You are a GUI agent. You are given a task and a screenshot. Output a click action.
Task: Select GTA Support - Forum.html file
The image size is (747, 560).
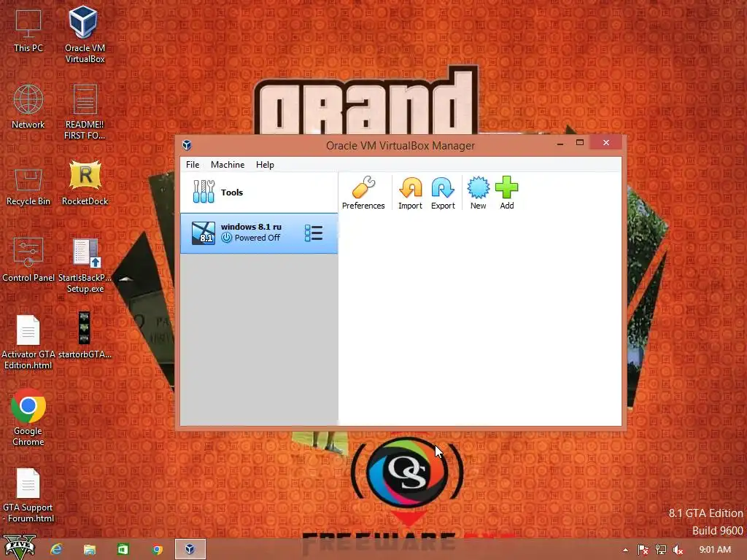28,495
